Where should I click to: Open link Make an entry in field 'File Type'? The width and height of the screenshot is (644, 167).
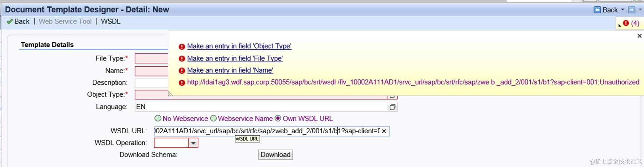click(235, 58)
